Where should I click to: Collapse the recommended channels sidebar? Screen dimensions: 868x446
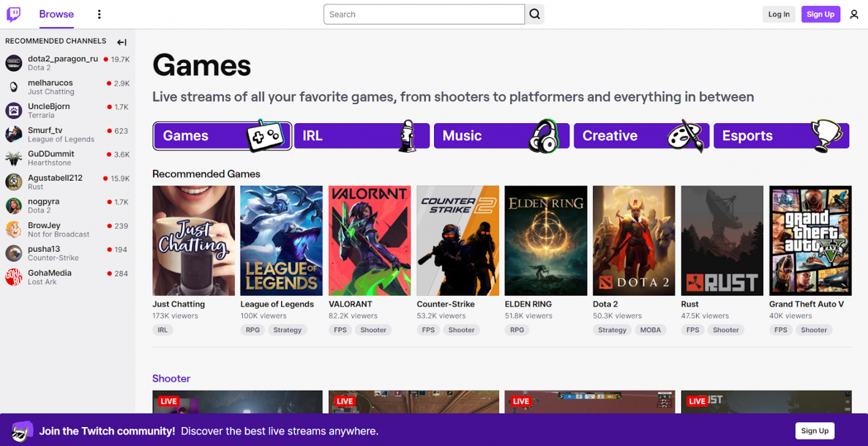tap(122, 42)
